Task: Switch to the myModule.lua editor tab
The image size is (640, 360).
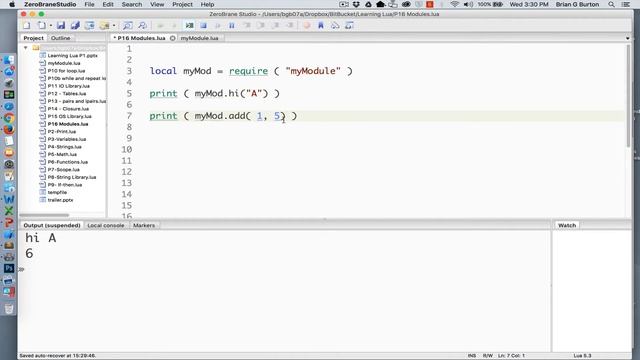Action: (x=200, y=38)
